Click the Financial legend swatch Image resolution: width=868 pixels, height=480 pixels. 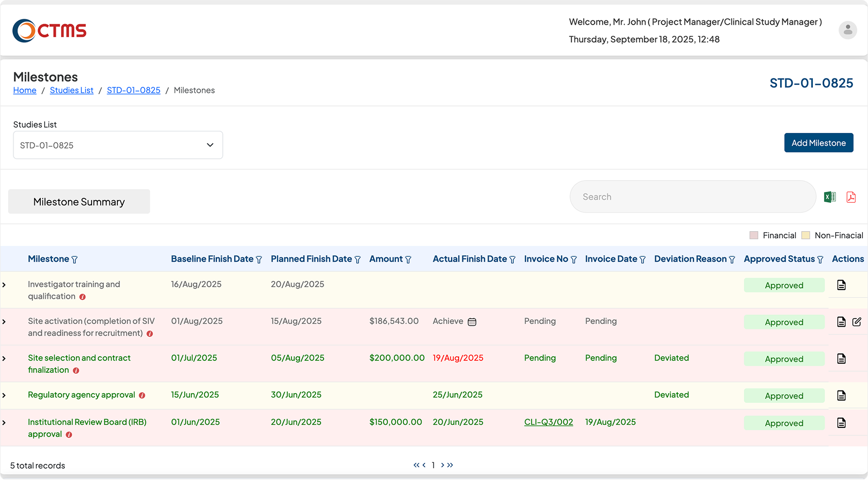[754, 235]
